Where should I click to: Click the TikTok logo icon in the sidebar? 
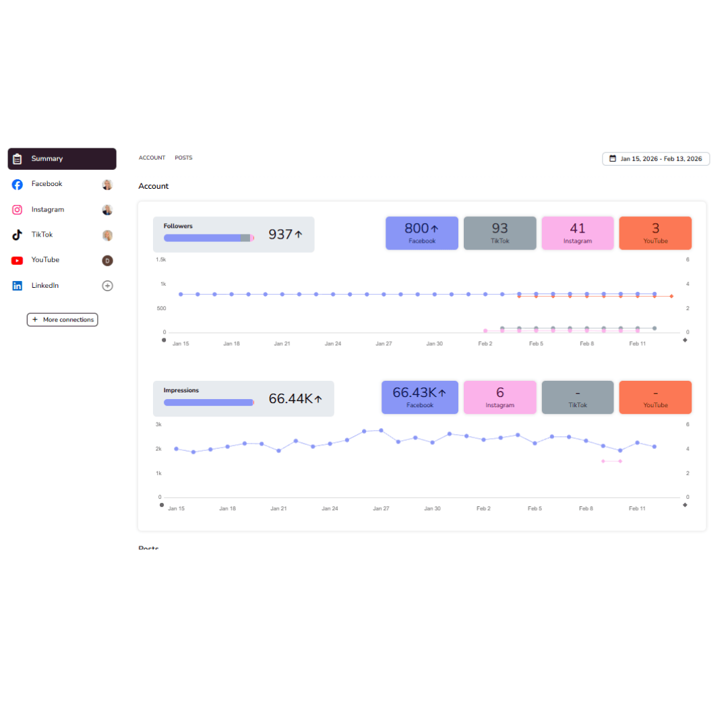(x=17, y=235)
